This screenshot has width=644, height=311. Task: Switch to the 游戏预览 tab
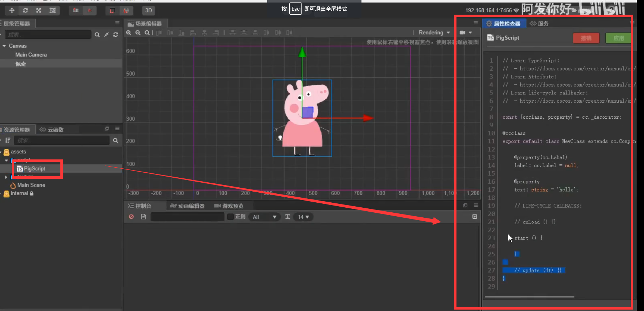coord(229,206)
